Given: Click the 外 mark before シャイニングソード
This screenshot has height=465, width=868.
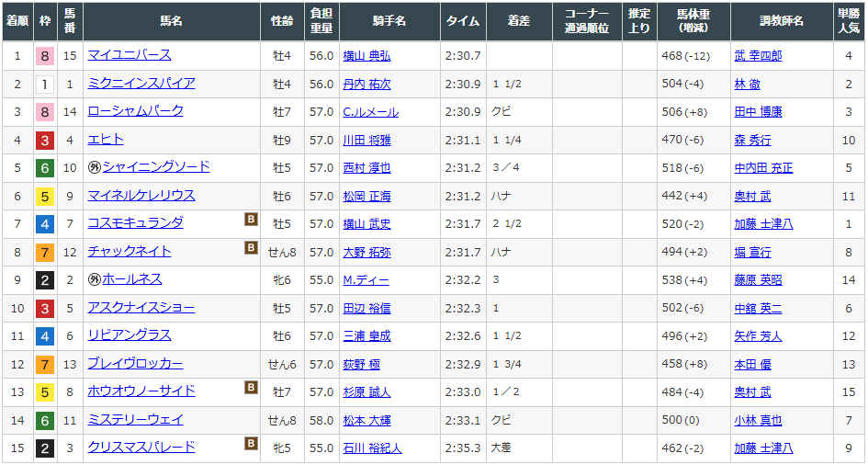Looking at the screenshot, I should pyautogui.click(x=94, y=167).
